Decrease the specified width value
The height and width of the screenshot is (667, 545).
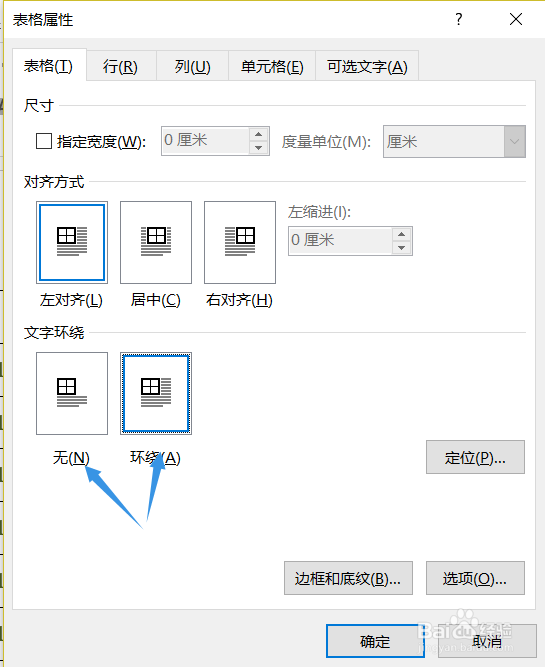pyautogui.click(x=258, y=148)
